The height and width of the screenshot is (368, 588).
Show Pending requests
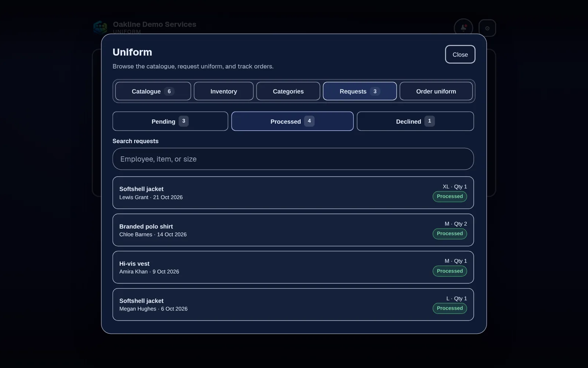pyautogui.click(x=170, y=121)
